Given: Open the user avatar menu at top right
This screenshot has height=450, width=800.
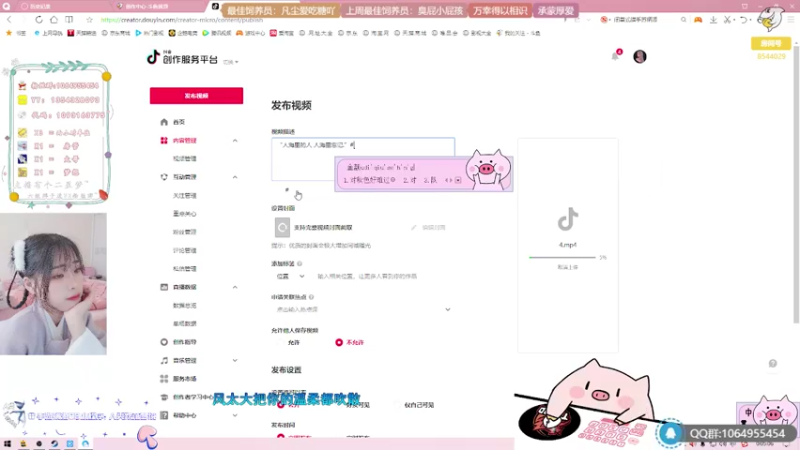Looking at the screenshot, I should pos(639,56).
